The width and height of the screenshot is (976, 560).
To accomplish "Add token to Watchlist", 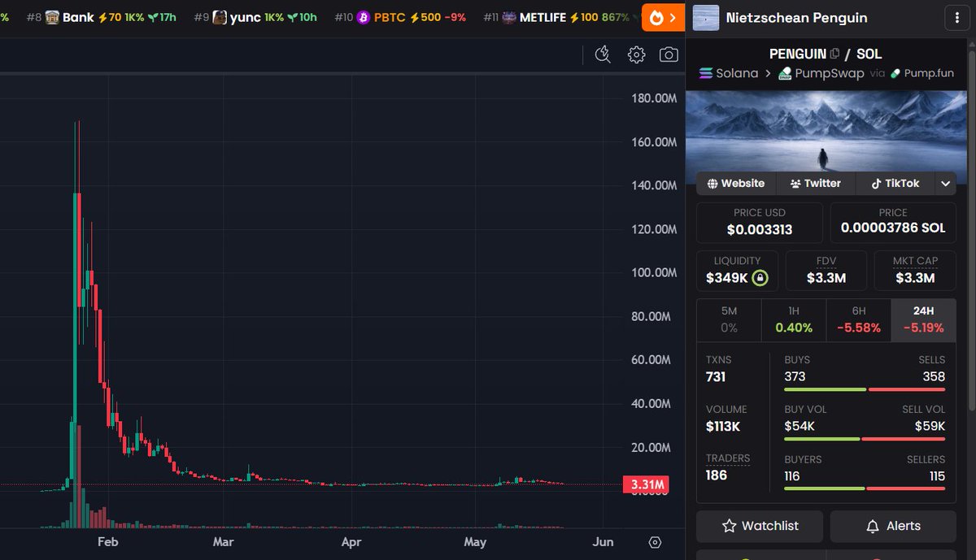I will [x=760, y=526].
